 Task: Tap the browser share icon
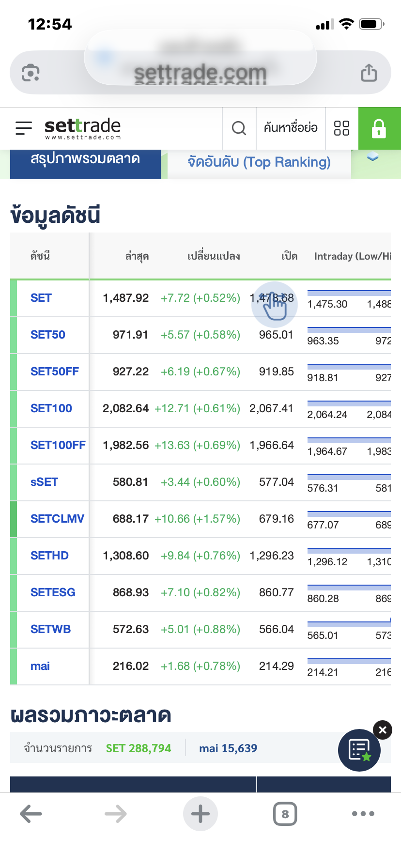(369, 73)
